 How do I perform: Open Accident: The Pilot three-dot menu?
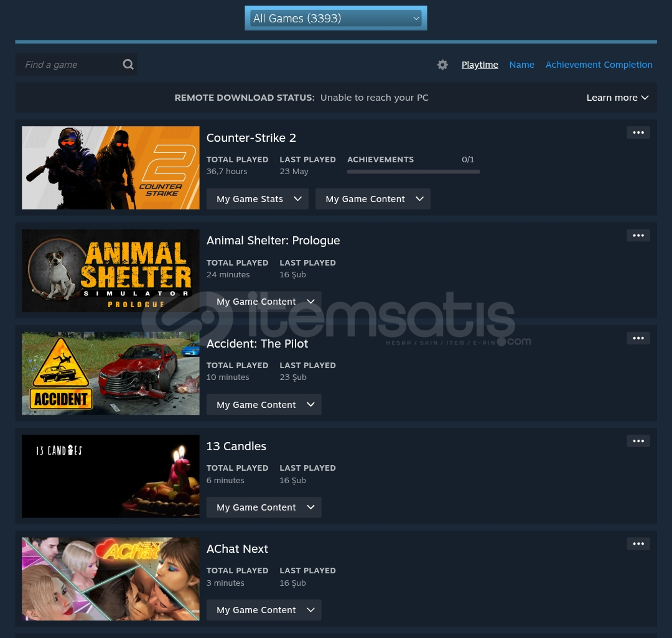pos(638,338)
